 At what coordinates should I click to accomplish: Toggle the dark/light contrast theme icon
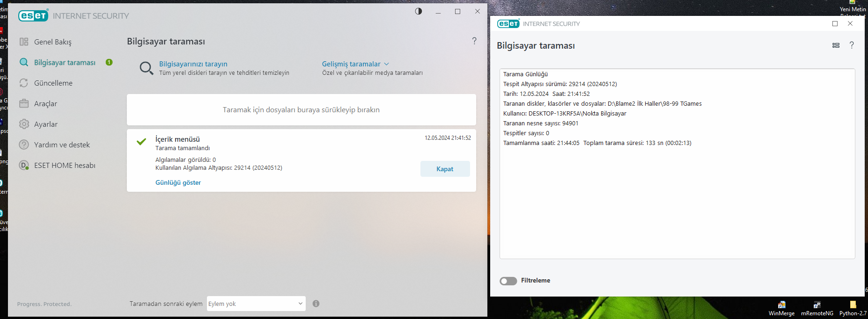[x=419, y=11]
